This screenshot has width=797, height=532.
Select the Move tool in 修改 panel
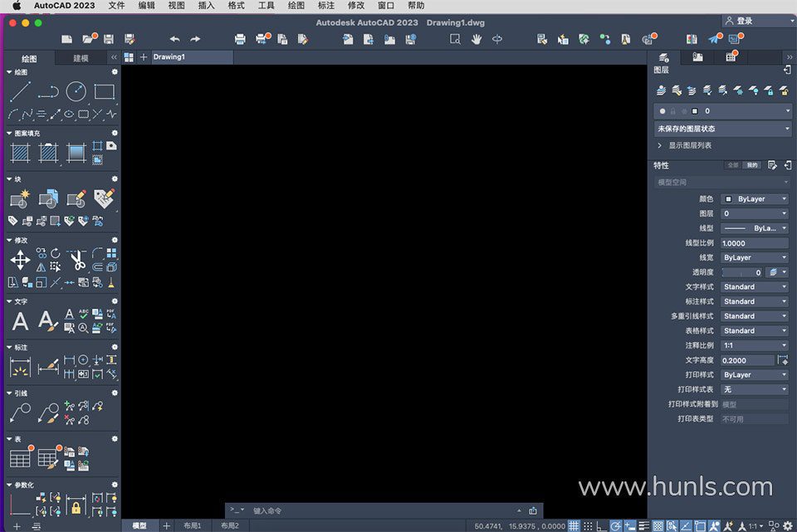point(20,260)
